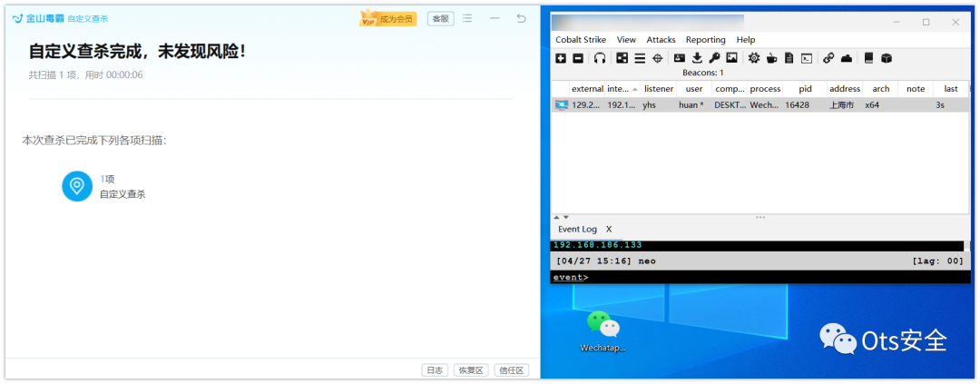980x384 pixels.
Task: Open the hamburger menu in 金山毒霸
Action: pos(467,18)
